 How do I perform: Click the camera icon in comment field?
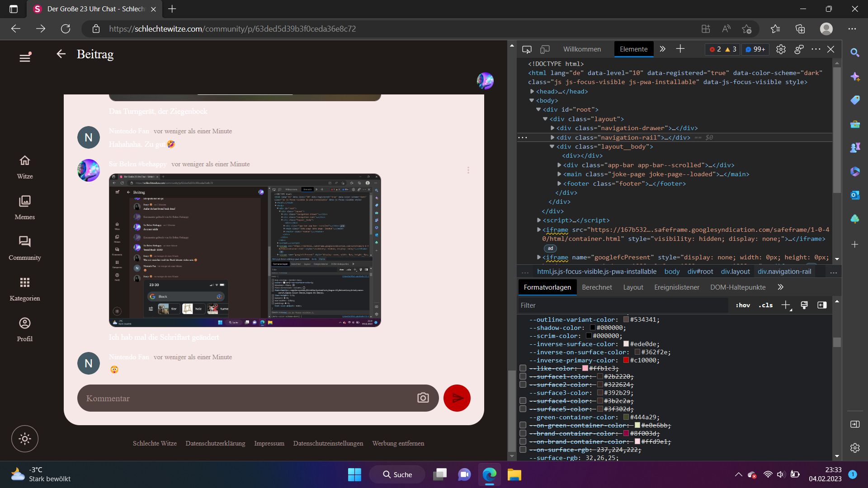423,398
